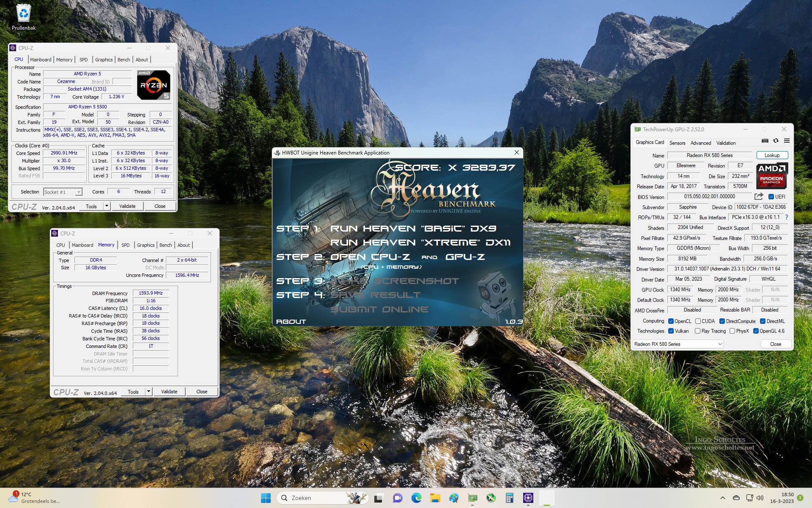This screenshot has width=812, height=508.
Task: Open the green sphere taskbar app
Action: [491, 498]
